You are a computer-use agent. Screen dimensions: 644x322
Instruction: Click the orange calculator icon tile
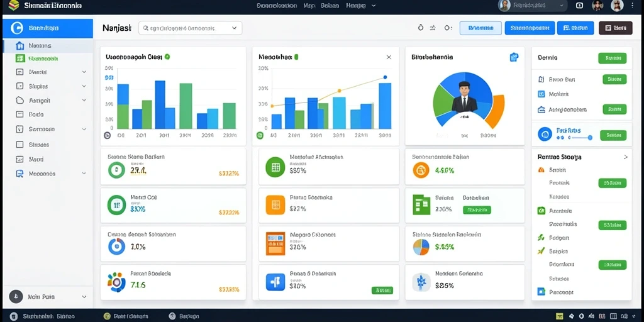coord(275,243)
